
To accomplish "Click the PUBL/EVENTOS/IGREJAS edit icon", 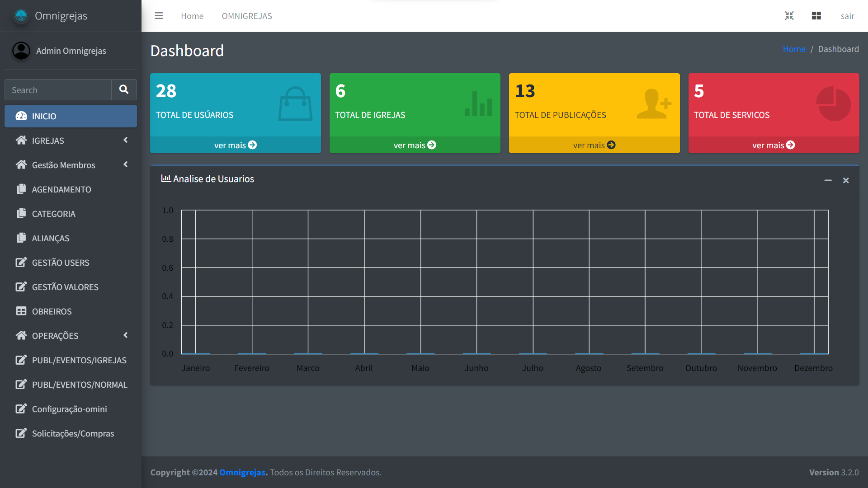I will coord(21,360).
